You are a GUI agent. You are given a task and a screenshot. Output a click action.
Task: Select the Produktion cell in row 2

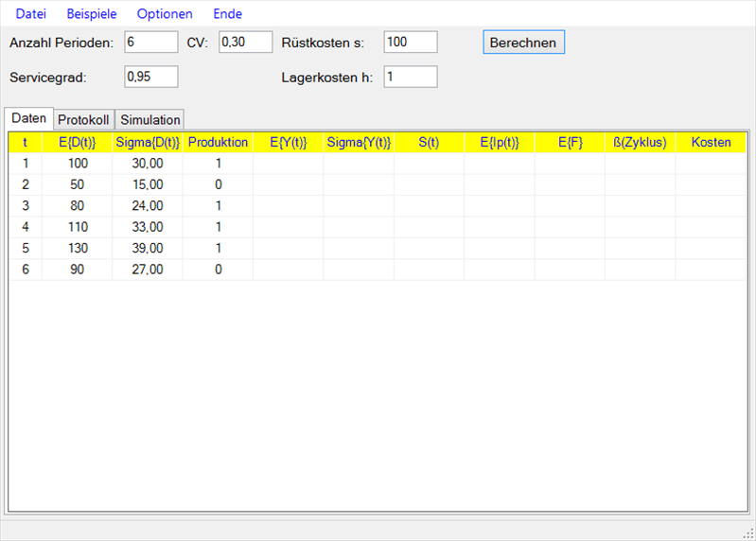point(218,184)
